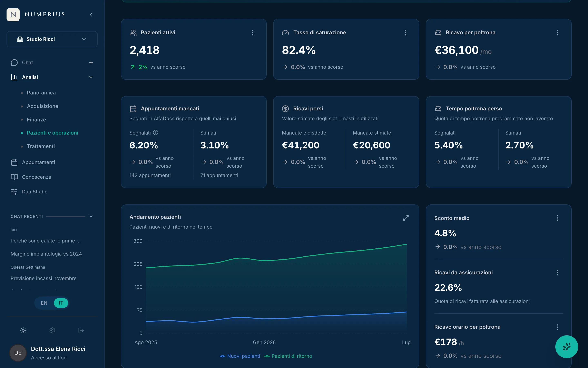Click the Ricavi persi dollar icon
This screenshot has width=588, height=368.
click(x=285, y=109)
